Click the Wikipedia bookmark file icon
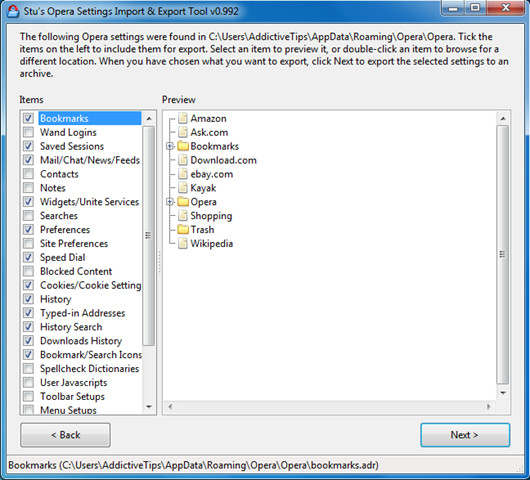 pos(183,243)
